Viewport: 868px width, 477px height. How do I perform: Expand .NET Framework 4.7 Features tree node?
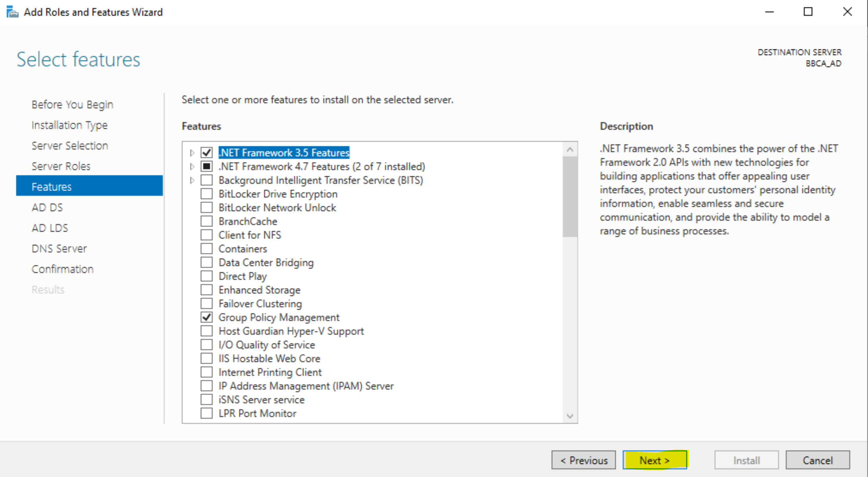click(x=192, y=166)
